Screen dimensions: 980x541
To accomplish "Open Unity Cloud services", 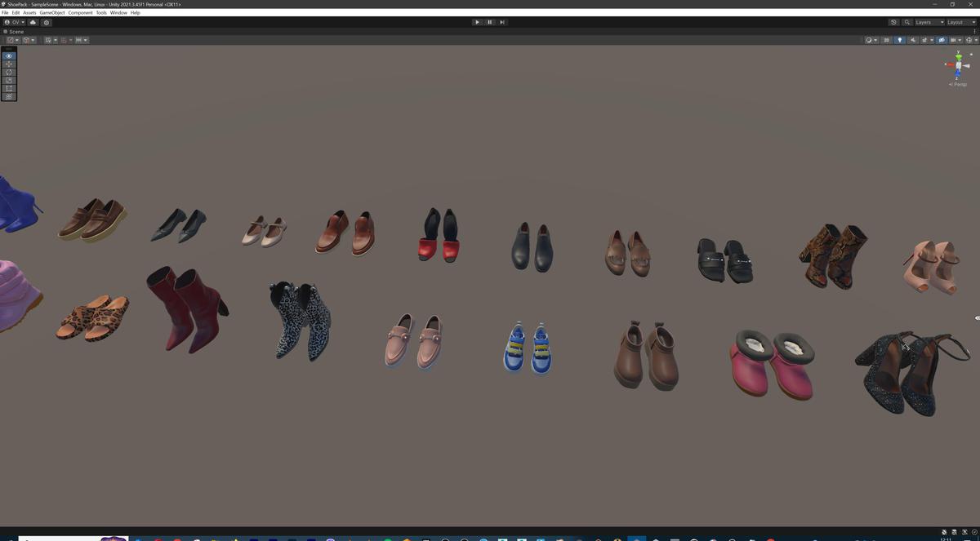I will [x=33, y=22].
